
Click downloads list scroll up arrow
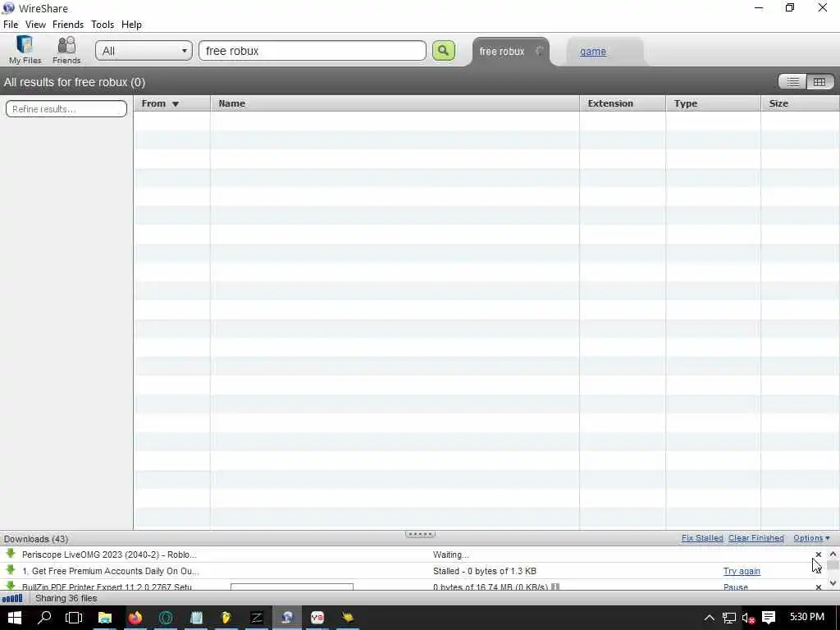[833, 555]
